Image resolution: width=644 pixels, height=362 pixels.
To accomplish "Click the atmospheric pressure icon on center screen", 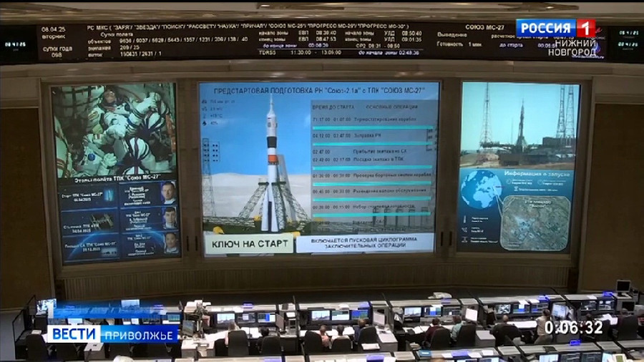I will point(205,102).
